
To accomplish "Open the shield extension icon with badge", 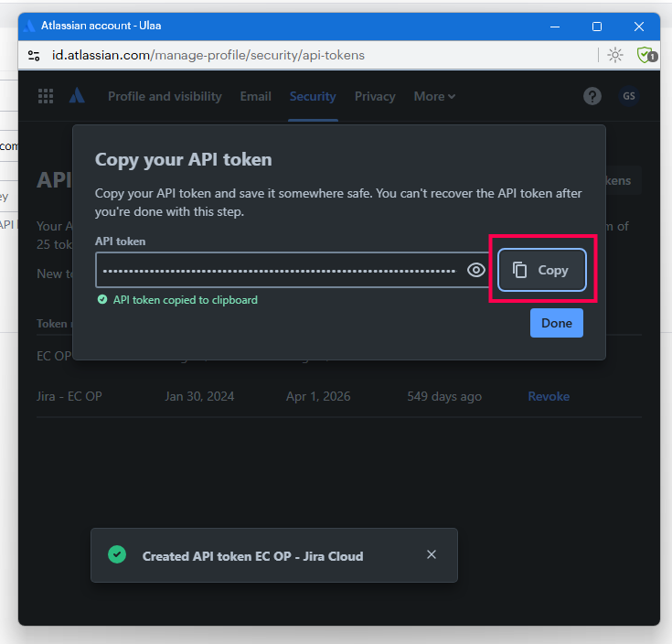I will (646, 55).
